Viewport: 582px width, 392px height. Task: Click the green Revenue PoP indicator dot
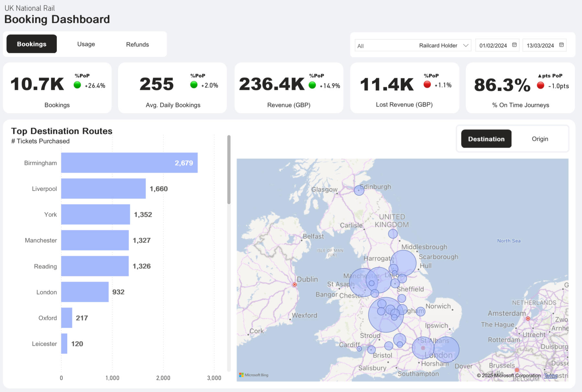(x=312, y=85)
